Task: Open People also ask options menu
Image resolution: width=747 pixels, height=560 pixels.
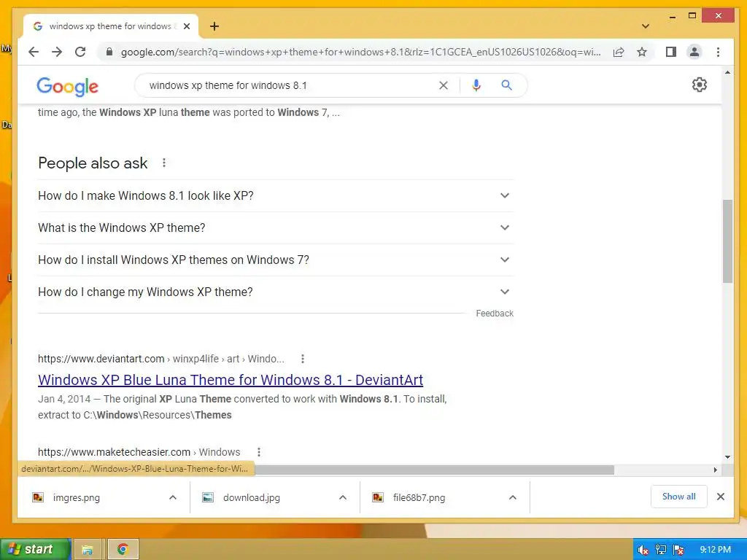Action: click(164, 163)
